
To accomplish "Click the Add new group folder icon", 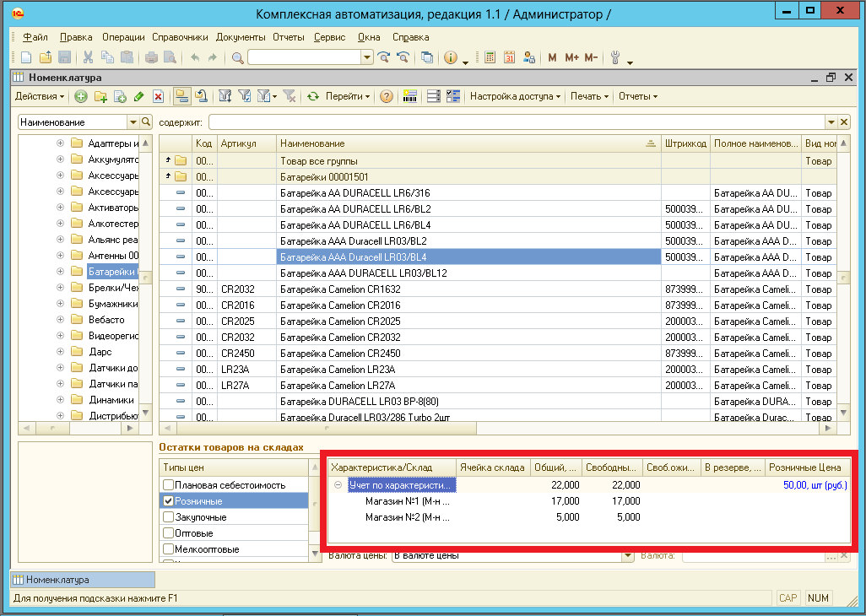I will (100, 96).
